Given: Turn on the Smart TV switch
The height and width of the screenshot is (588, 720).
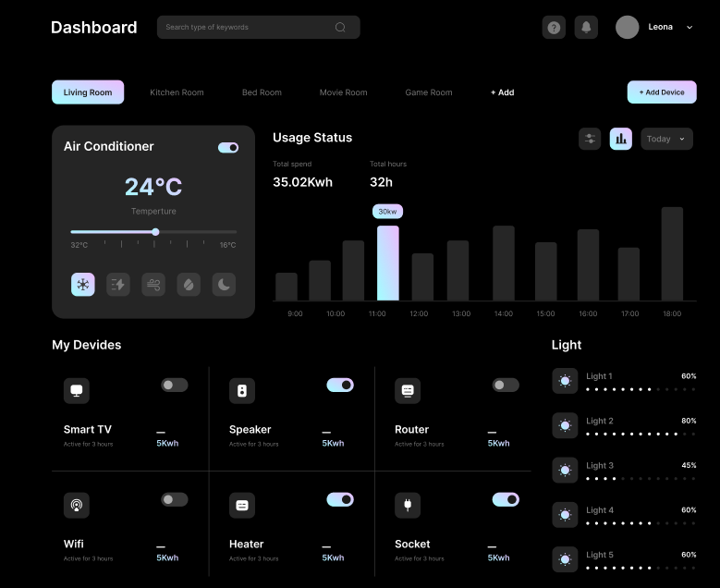Looking at the screenshot, I should (x=175, y=385).
